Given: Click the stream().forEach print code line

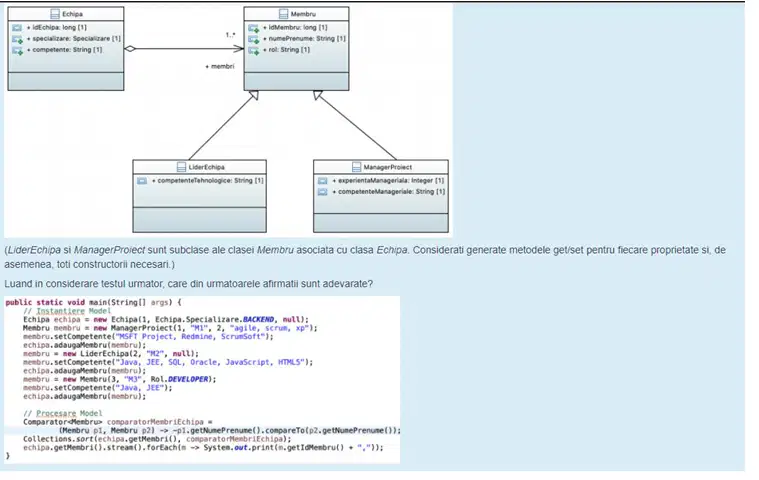Looking at the screenshot, I should [x=203, y=448].
